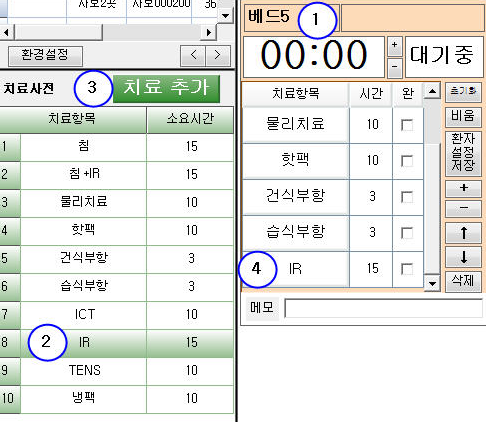Click the 환자설정저장 button
The height and width of the screenshot is (422, 486).
click(463, 153)
